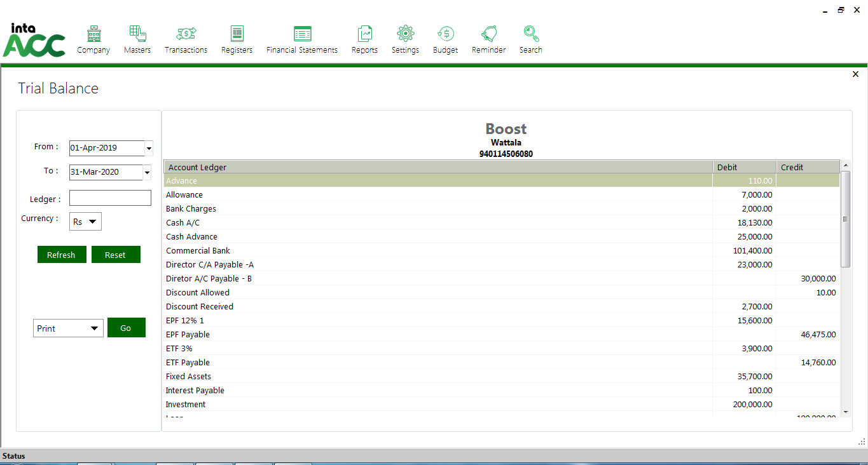
Task: Open the Search magnifier icon
Action: click(530, 34)
